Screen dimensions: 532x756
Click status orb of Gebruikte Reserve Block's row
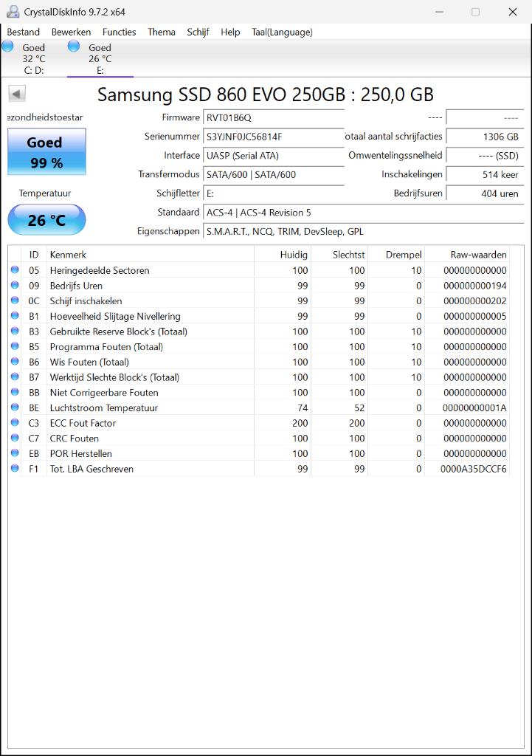[x=15, y=331]
